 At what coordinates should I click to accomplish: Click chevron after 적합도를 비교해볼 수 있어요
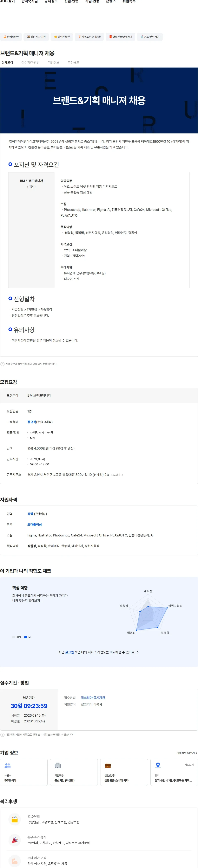click(138, 652)
